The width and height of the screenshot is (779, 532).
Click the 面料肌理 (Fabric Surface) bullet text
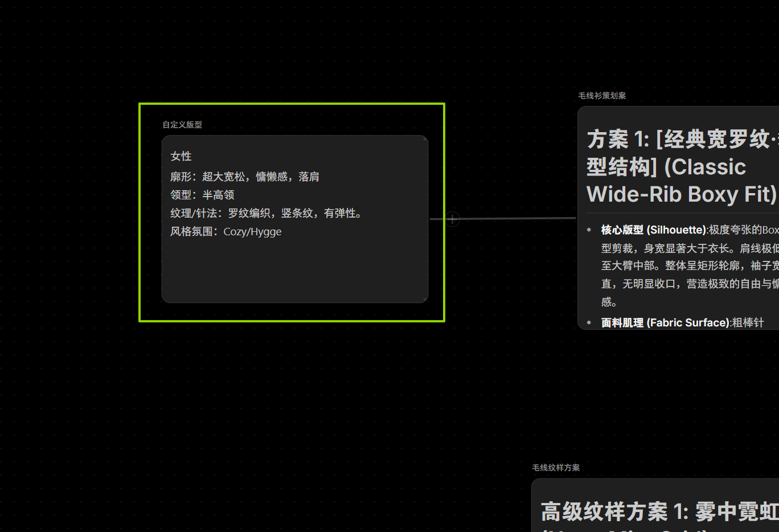665,323
